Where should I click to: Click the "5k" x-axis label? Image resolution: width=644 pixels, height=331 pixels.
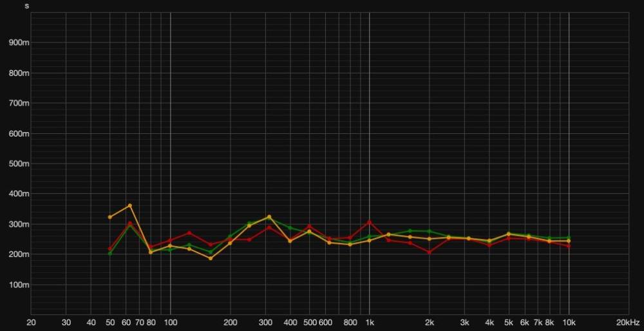(x=509, y=322)
